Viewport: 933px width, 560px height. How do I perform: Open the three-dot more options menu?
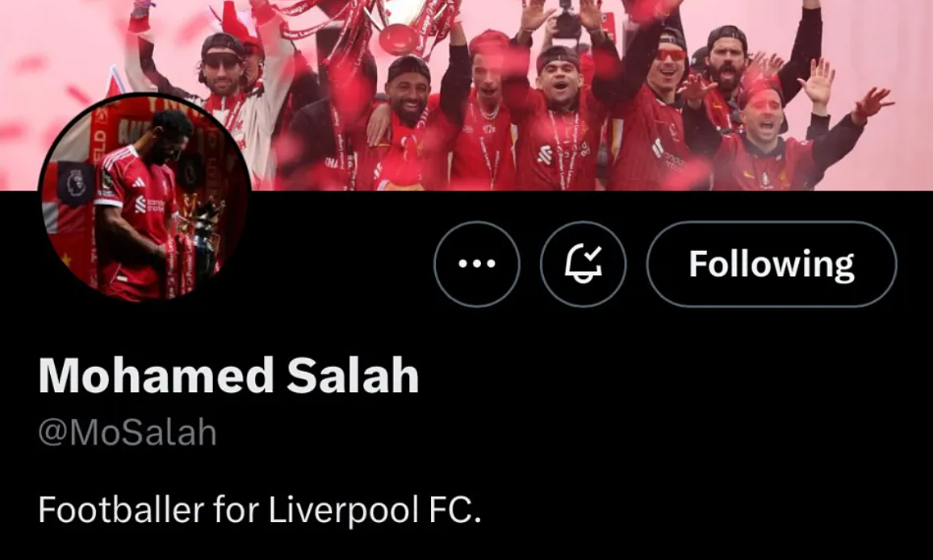pyautogui.click(x=477, y=264)
